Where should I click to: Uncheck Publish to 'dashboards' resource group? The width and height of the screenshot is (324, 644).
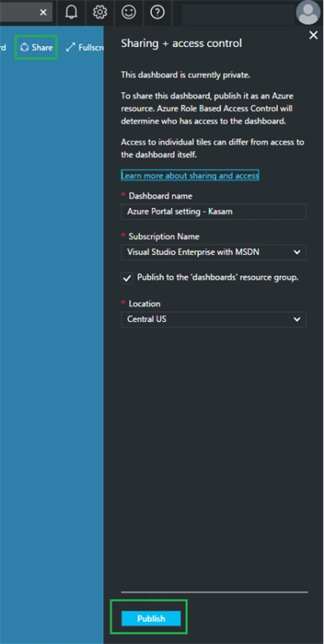[x=127, y=278]
